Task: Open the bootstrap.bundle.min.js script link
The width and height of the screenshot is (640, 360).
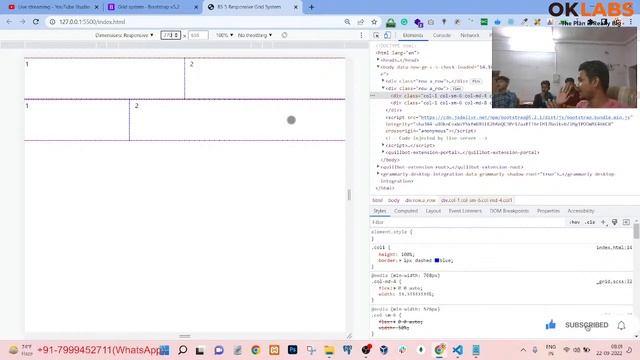Action: (x=525, y=117)
